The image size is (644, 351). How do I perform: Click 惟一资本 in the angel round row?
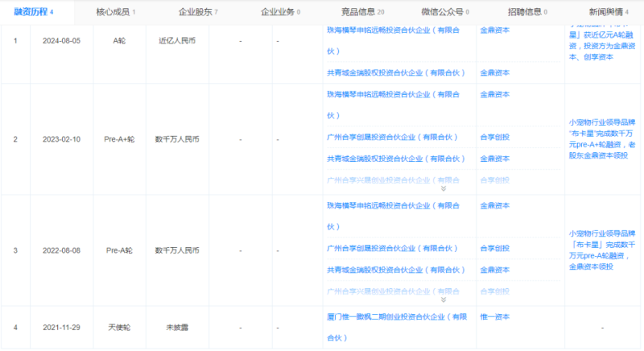494,317
